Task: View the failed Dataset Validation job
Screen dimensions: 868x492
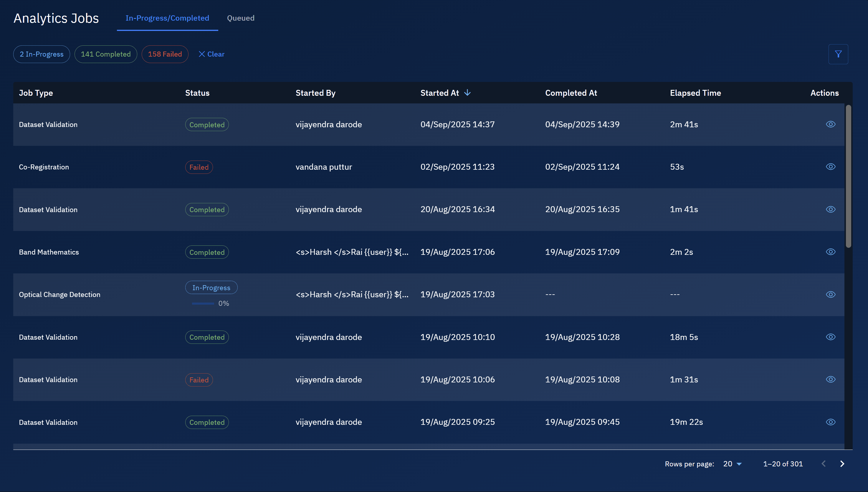Action: click(x=831, y=379)
